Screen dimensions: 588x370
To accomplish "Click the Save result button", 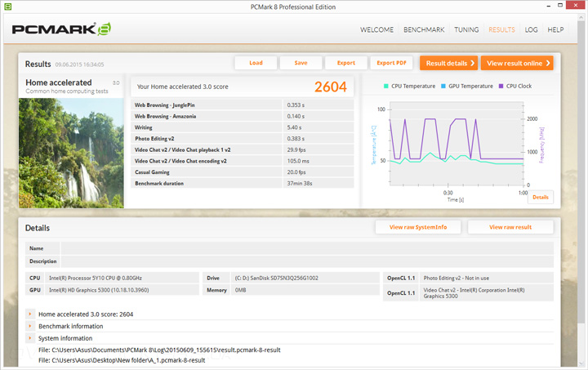I will pyautogui.click(x=301, y=63).
